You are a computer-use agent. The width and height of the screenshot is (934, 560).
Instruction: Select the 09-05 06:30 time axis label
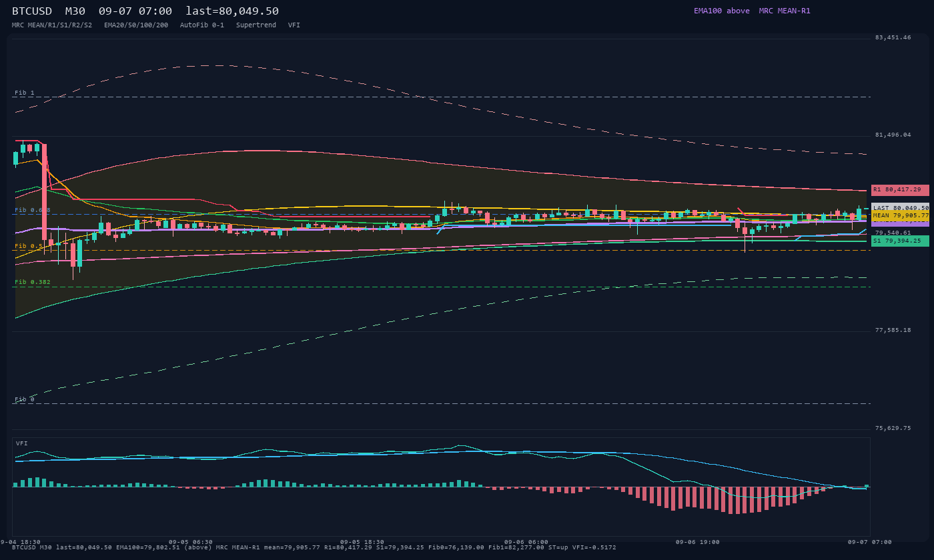[191, 542]
